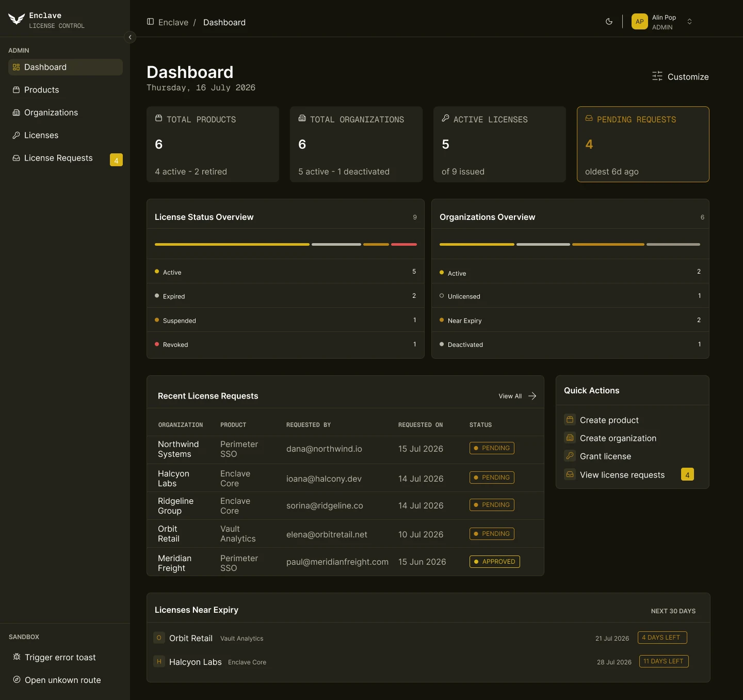Toggle the sidebar panel icon beside Enclave breadcrumb
Image resolution: width=743 pixels, height=700 pixels.
point(150,22)
